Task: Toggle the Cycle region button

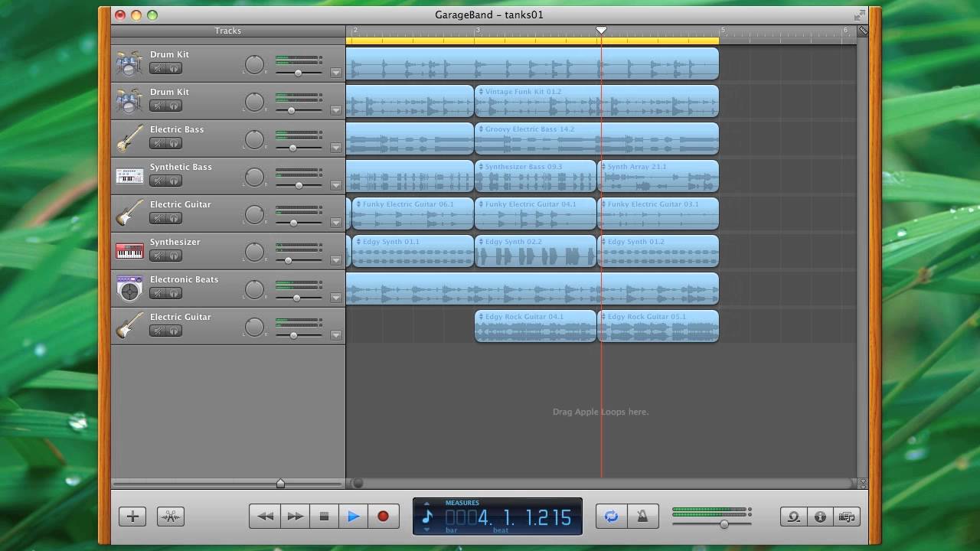Action: pyautogui.click(x=611, y=517)
